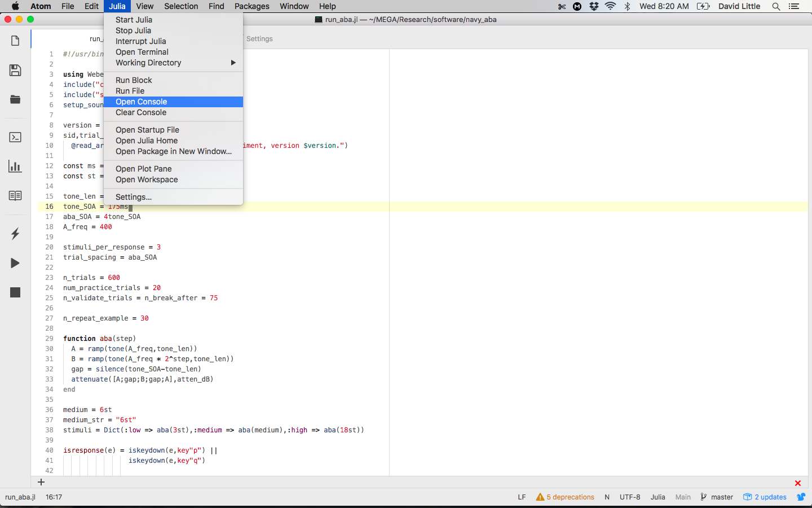Screen dimensions: 812x508
Task: Click the circled M menu bar icon
Action: pos(577,6)
